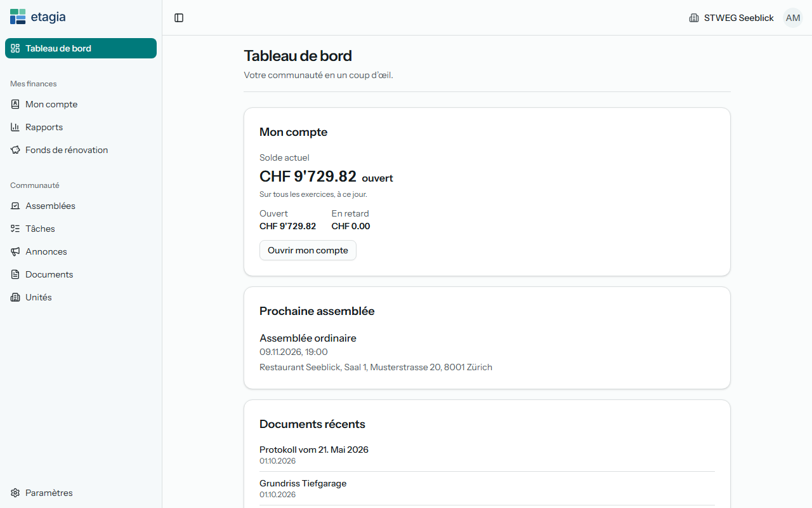Click the Ouvrir mon compte button
Image resolution: width=812 pixels, height=508 pixels.
pos(308,250)
